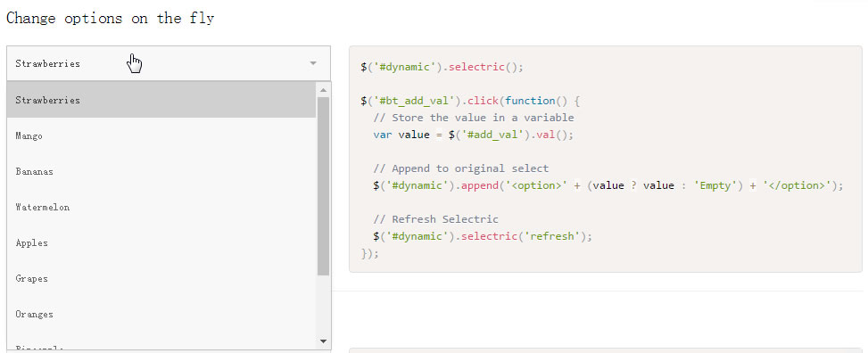Click the selectric('refresh') code line

483,236
